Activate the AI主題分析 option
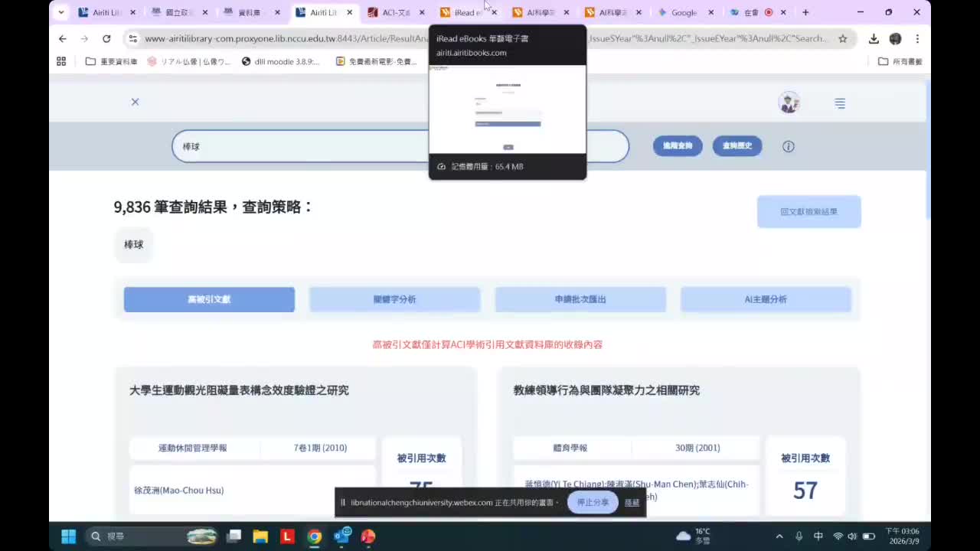The height and width of the screenshot is (551, 980). pyautogui.click(x=766, y=299)
